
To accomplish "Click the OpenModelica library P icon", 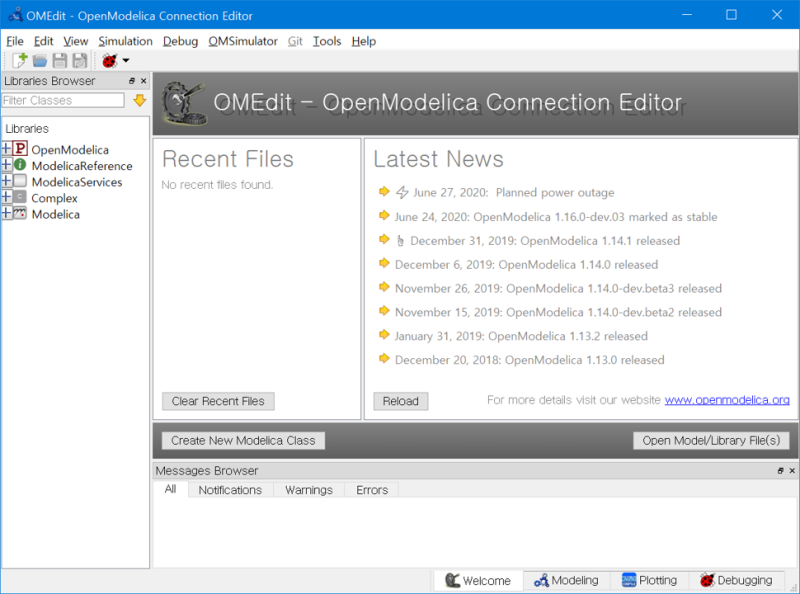I will (20, 148).
